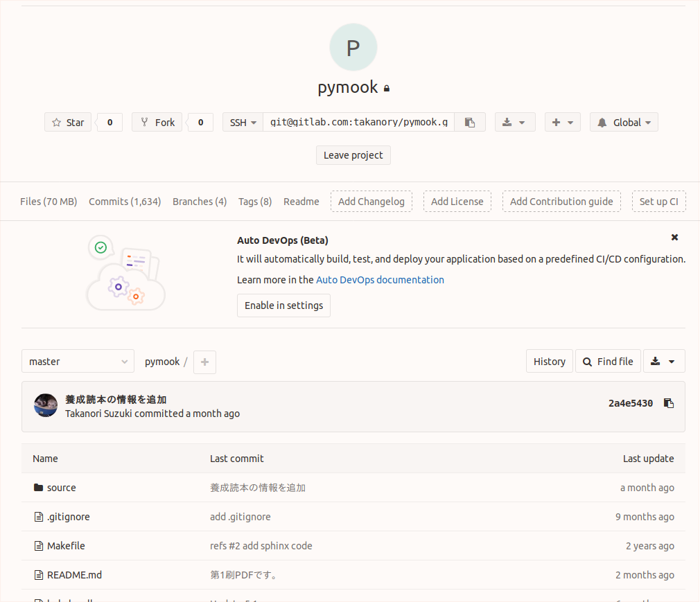Click the .gitignore file icon
The width and height of the screenshot is (700, 602).
39,517
